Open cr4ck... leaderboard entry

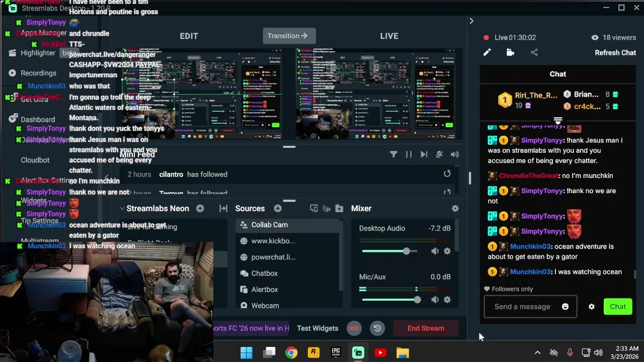(x=591, y=106)
